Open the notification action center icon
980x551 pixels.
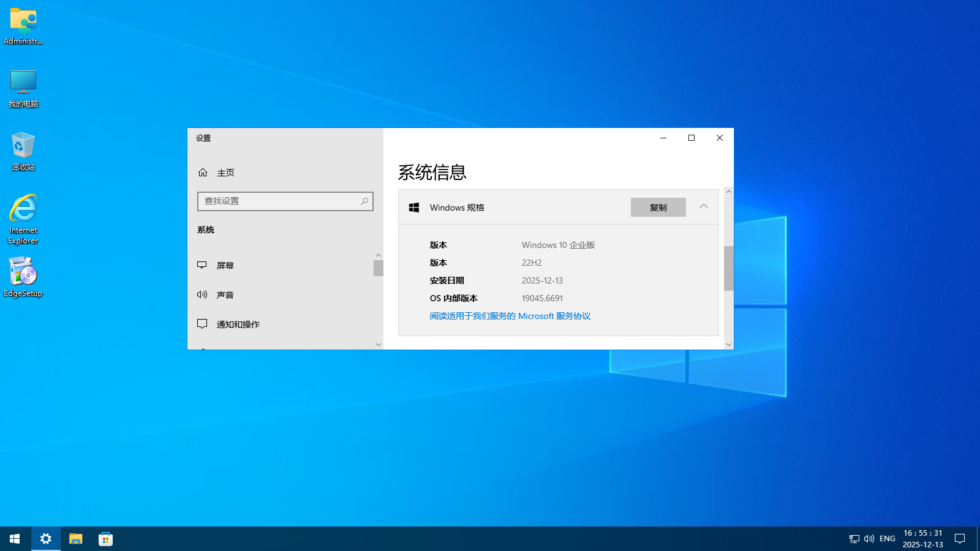[x=960, y=539]
